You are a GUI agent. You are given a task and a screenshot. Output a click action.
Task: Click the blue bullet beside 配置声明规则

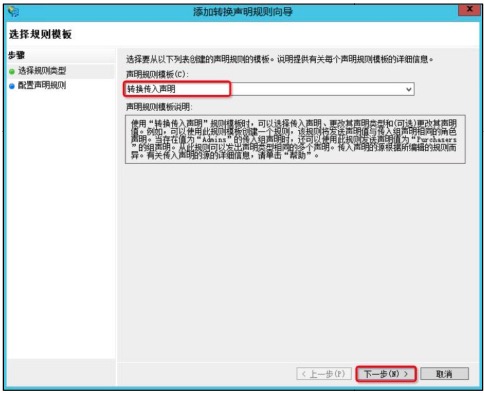coord(12,86)
